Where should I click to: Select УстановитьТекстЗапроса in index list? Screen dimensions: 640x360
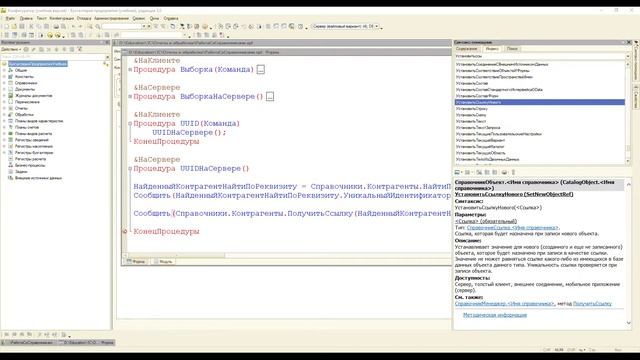tap(478, 128)
